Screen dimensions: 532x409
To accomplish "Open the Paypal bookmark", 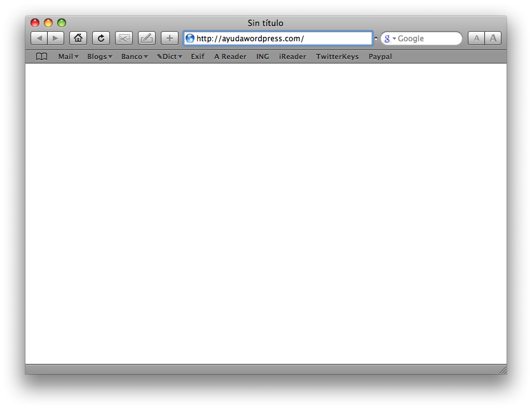I will click(380, 57).
